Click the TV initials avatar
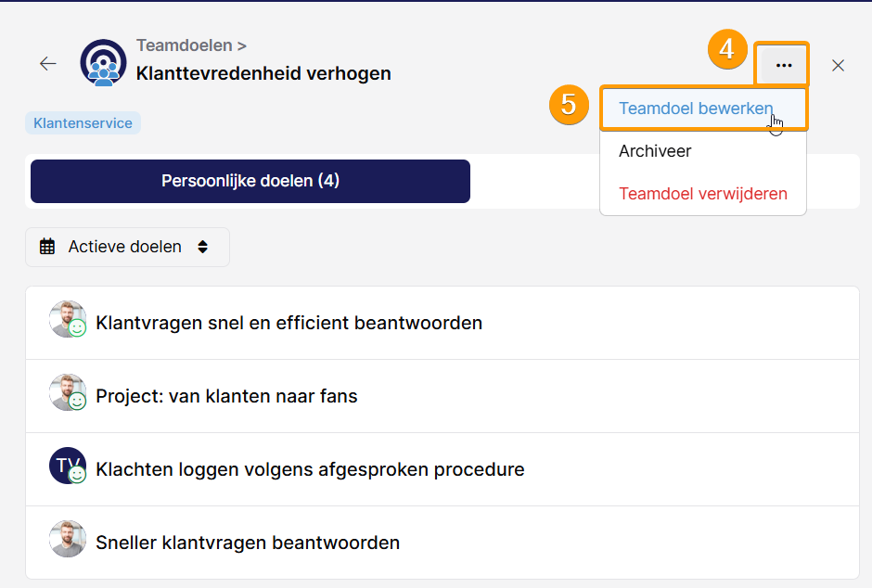 coord(68,466)
